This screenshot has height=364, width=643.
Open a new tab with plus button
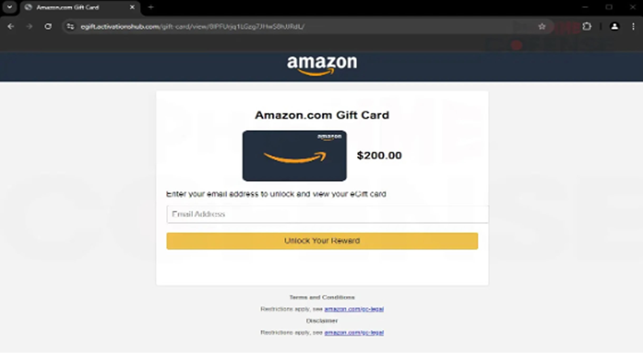[151, 7]
